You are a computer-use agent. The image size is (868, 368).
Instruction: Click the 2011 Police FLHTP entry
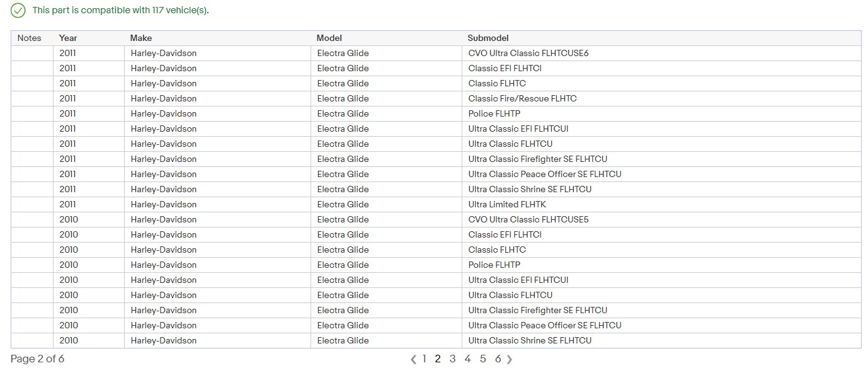[x=494, y=113]
